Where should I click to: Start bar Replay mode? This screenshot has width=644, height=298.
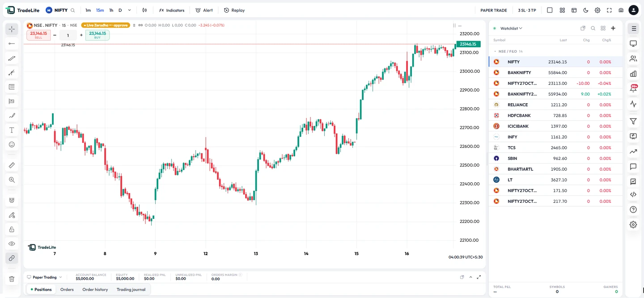click(x=234, y=10)
